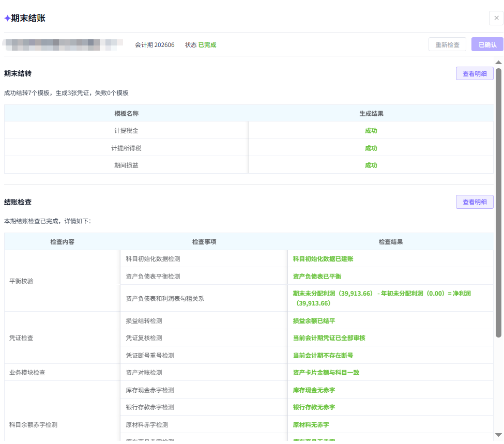
Task: Open 查看明细 for 期末结转 section
Action: point(475,73)
